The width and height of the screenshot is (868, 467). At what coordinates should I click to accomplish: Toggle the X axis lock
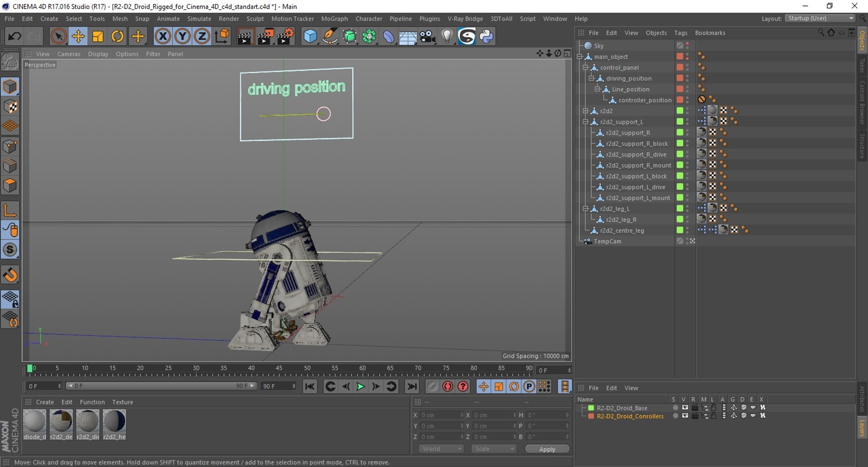[163, 36]
